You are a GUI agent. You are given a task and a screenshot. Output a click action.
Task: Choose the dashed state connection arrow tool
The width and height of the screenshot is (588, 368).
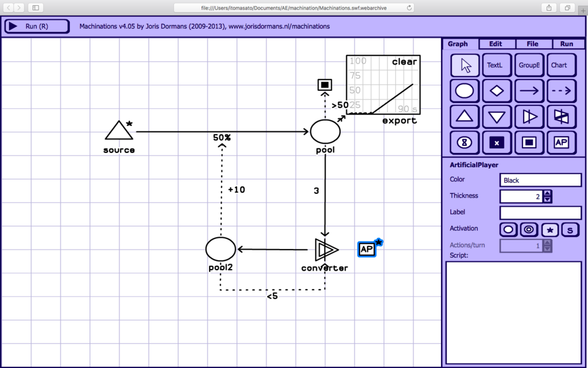tap(562, 91)
